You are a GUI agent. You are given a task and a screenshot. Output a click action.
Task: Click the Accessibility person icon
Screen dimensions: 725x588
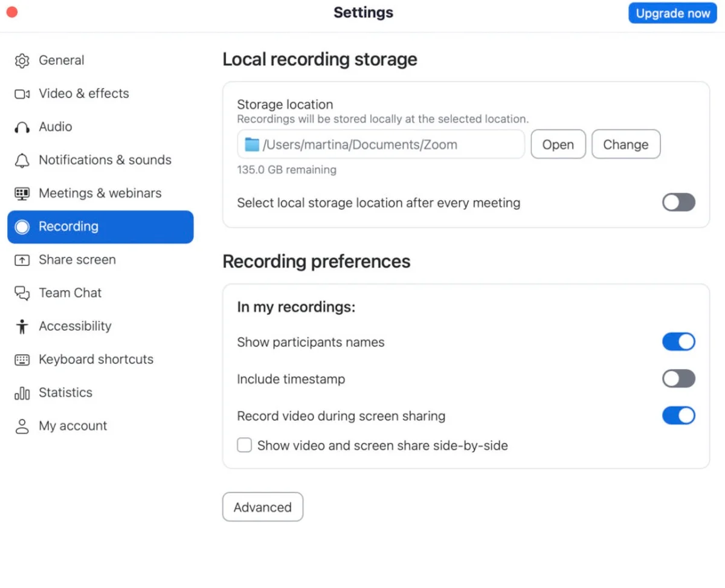[x=22, y=326]
